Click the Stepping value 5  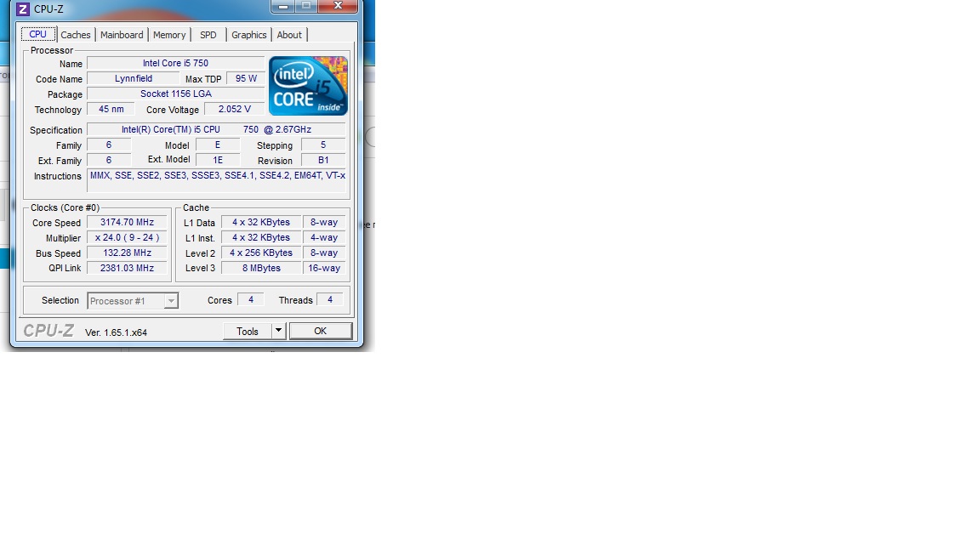coord(323,145)
